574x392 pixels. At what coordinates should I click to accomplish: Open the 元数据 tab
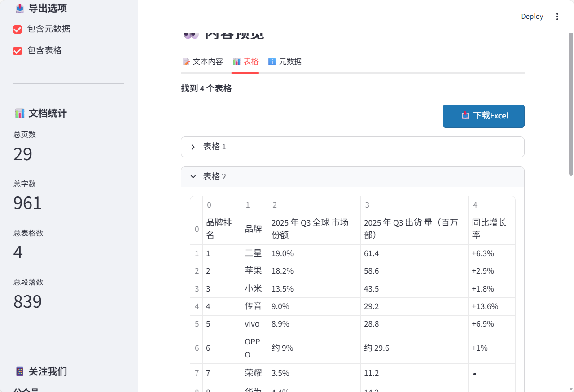click(285, 62)
